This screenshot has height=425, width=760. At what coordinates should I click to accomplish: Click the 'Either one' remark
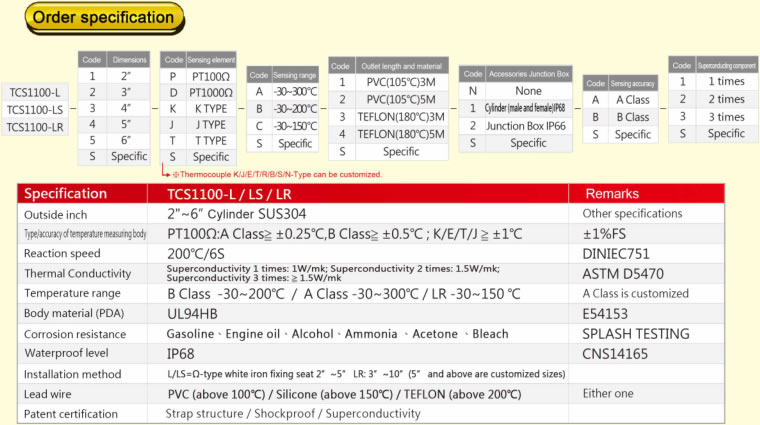tap(608, 394)
